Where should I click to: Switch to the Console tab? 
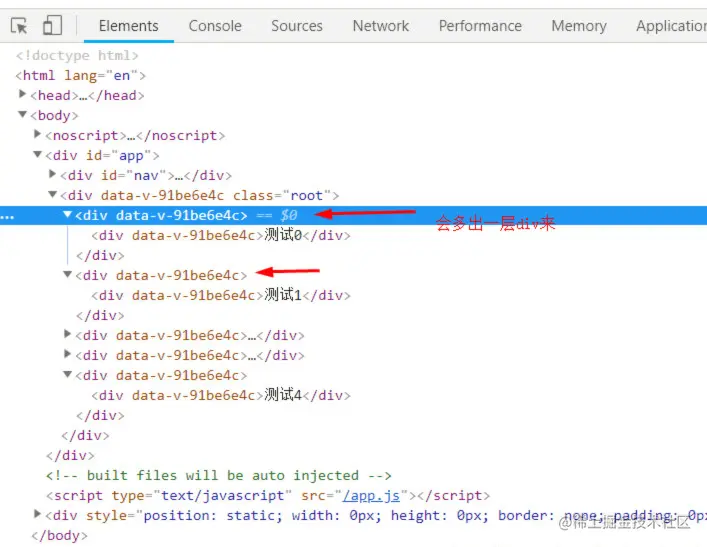[x=215, y=26]
